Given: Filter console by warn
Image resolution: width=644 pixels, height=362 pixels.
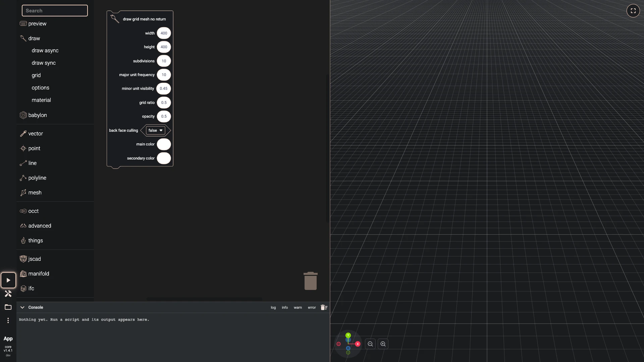Looking at the screenshot, I should [x=298, y=307].
